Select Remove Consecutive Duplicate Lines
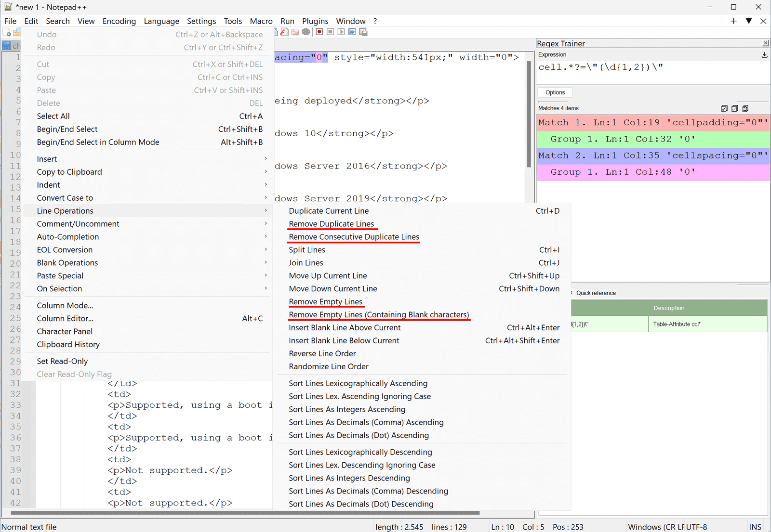 pos(354,236)
